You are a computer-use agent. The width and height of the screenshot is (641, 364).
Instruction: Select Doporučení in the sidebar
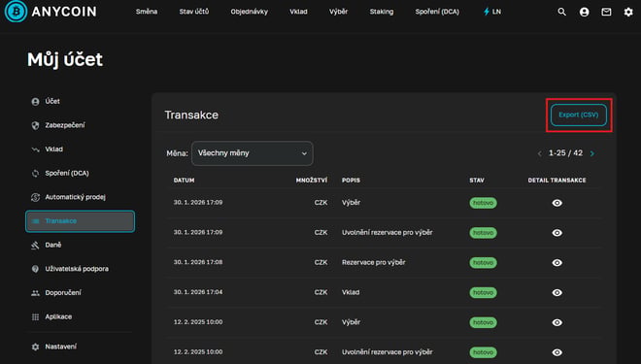point(63,293)
